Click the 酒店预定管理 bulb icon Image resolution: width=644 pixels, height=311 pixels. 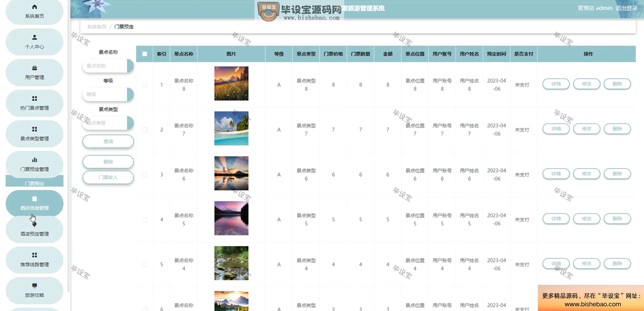(35, 224)
